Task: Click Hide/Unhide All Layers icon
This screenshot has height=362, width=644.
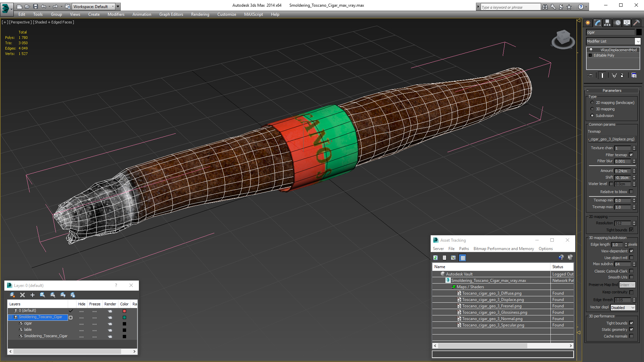Action: pos(63,295)
